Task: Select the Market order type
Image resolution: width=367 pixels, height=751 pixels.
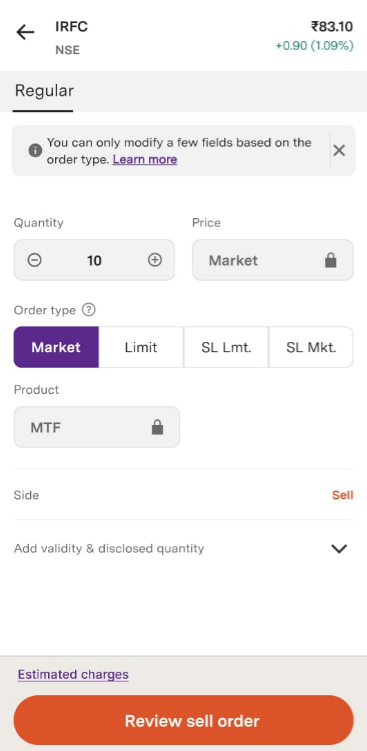Action: click(56, 347)
